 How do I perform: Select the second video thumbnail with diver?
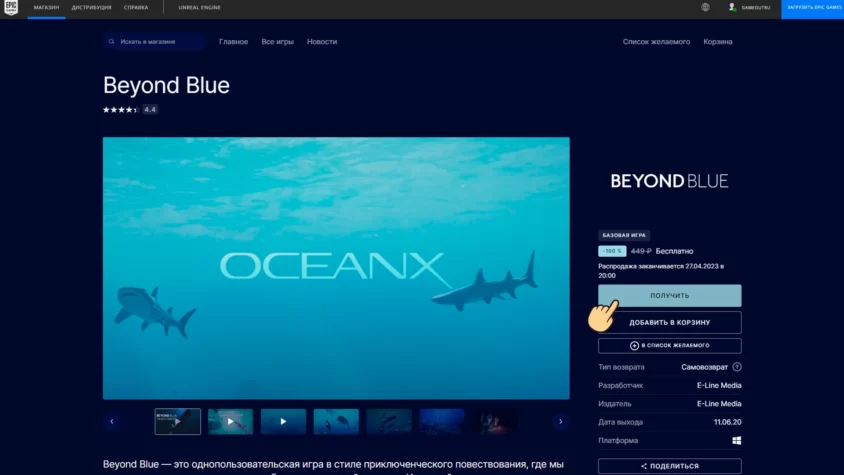(x=230, y=422)
